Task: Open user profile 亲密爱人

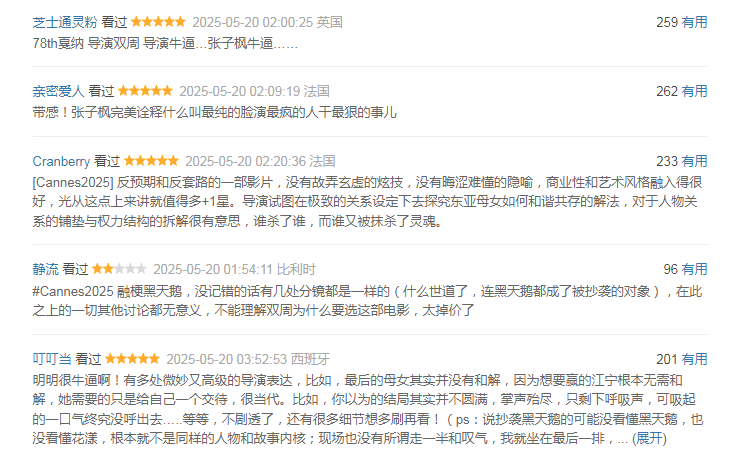Action: (x=58, y=91)
